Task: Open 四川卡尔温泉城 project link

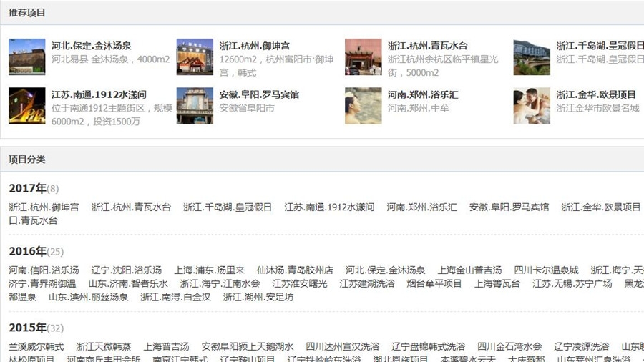Action: tap(546, 270)
